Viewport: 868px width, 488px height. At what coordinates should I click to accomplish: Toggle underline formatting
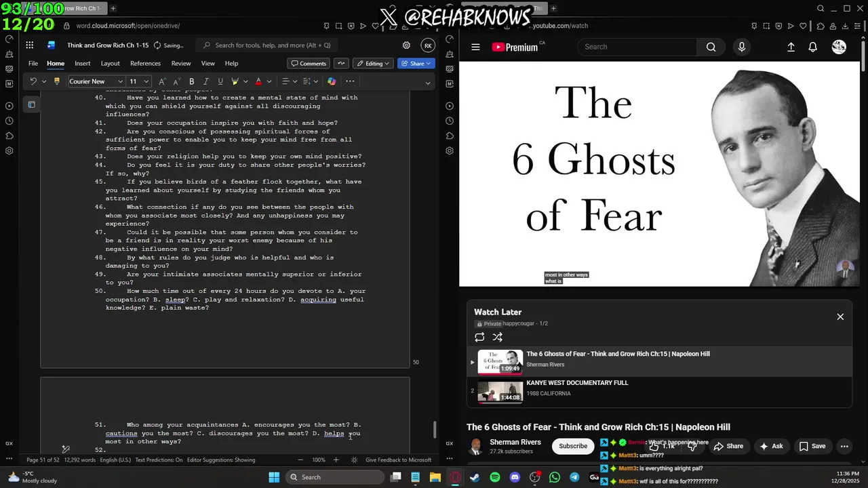click(220, 81)
